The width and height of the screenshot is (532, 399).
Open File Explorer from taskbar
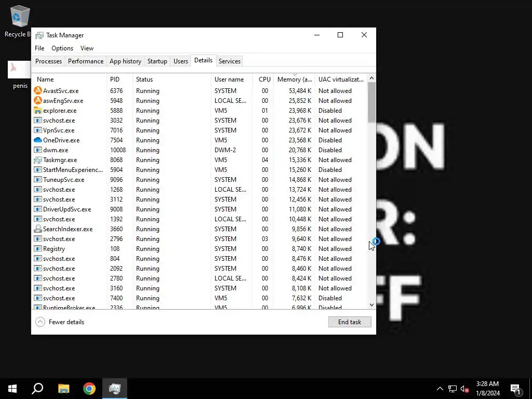pos(63,389)
